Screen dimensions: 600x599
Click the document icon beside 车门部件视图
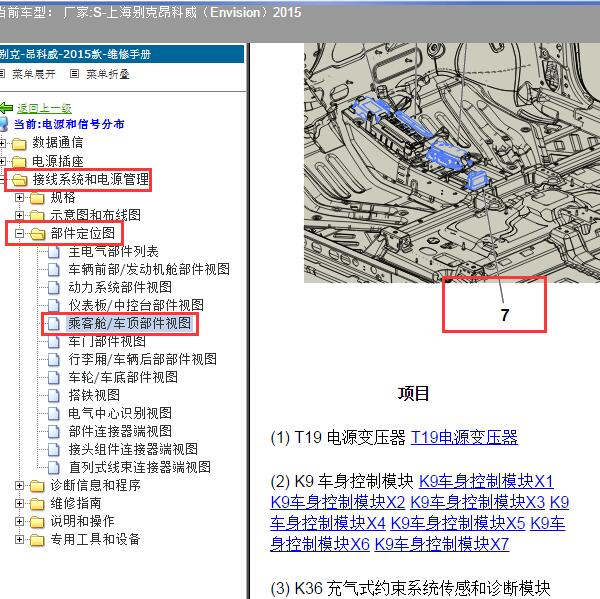[54, 342]
